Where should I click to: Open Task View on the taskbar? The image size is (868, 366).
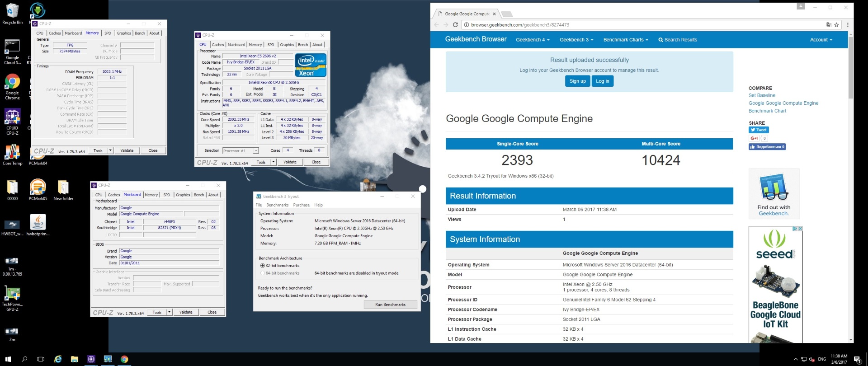41,359
